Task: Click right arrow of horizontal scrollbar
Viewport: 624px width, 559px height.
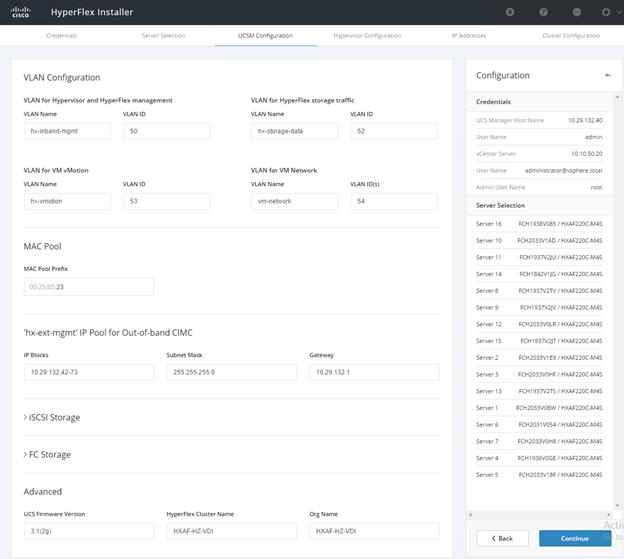Action: pos(608,514)
